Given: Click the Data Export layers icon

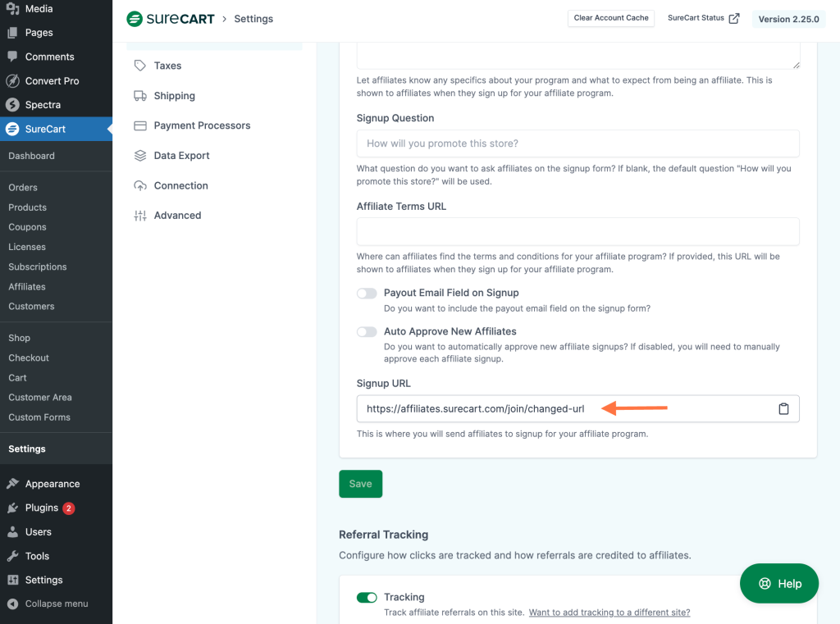Looking at the screenshot, I should [140, 156].
